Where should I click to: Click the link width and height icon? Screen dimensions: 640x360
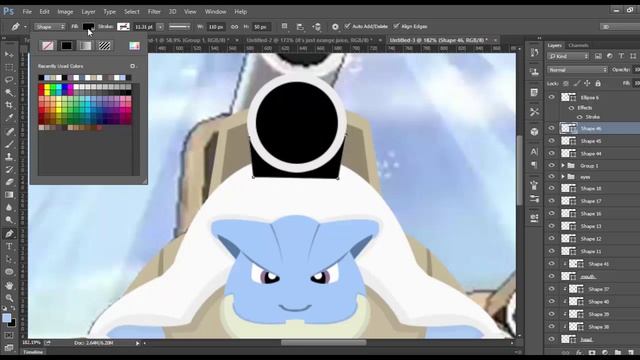234,27
